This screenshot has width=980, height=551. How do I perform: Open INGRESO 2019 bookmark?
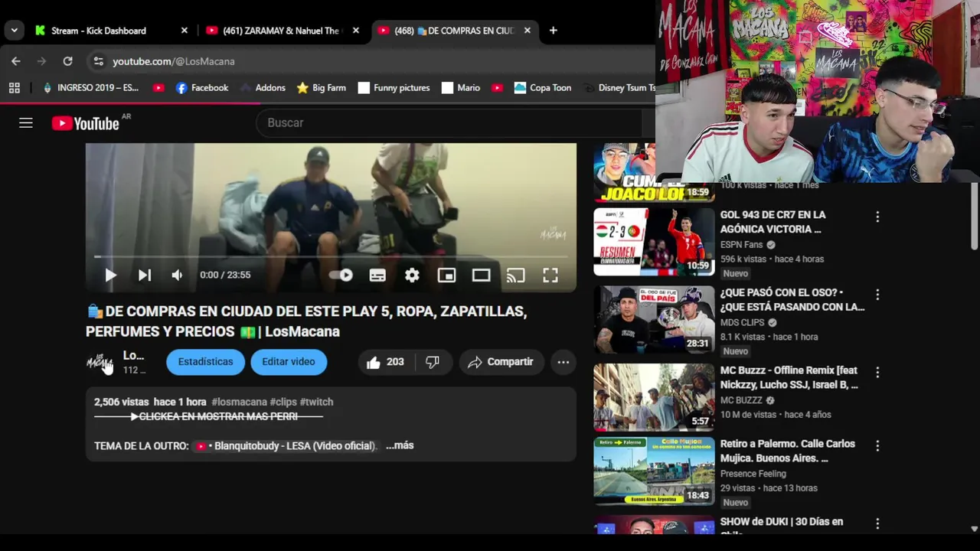[x=90, y=88]
